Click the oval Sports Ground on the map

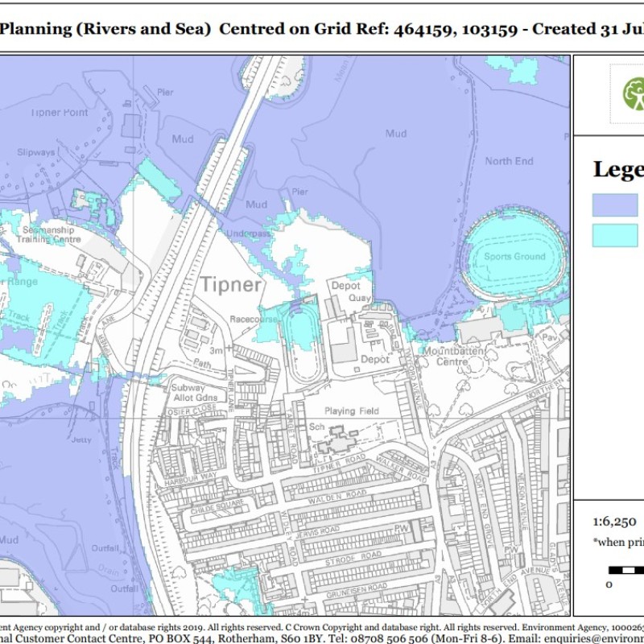[x=514, y=256]
